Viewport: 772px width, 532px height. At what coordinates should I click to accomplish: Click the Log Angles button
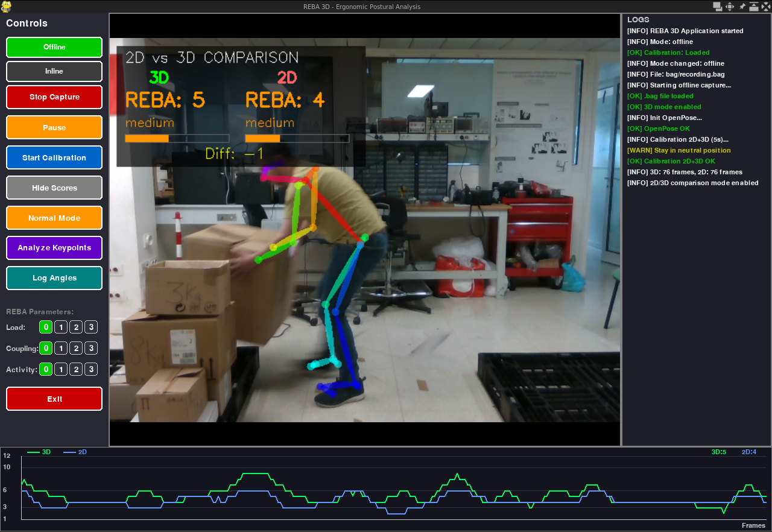pos(54,278)
